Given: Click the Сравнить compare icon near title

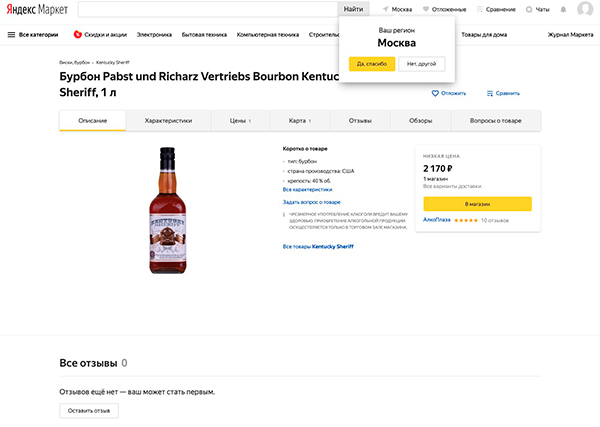Looking at the screenshot, I should click(490, 93).
